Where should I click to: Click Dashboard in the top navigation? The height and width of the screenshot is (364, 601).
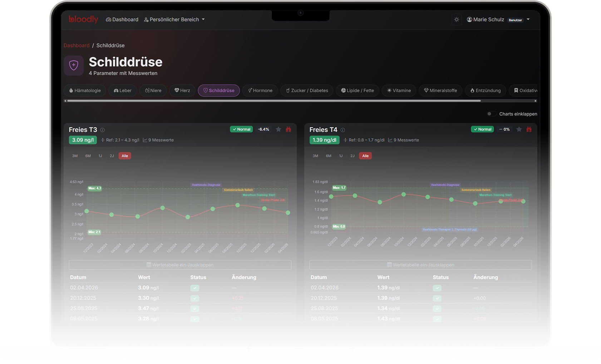(x=122, y=20)
